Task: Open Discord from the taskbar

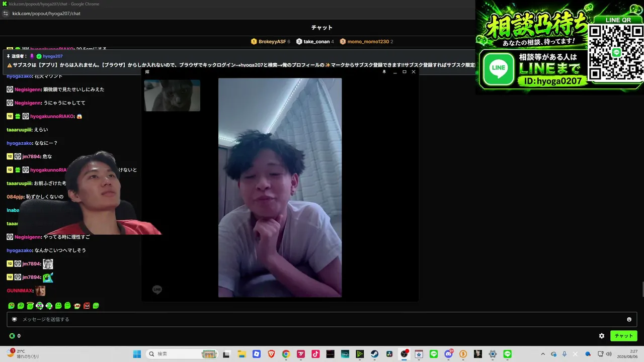Action: (448, 354)
